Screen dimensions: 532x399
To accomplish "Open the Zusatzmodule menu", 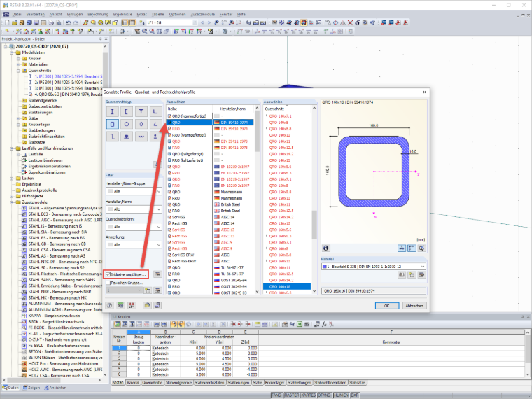I will pyautogui.click(x=203, y=14).
